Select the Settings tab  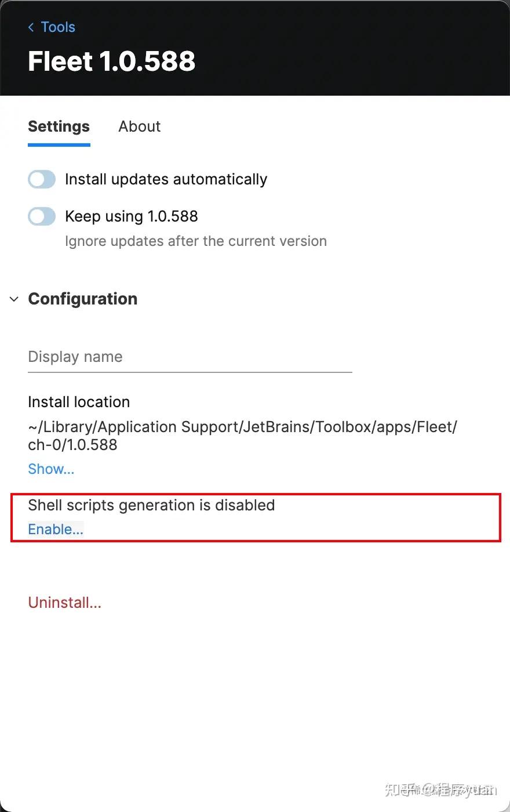tap(59, 126)
